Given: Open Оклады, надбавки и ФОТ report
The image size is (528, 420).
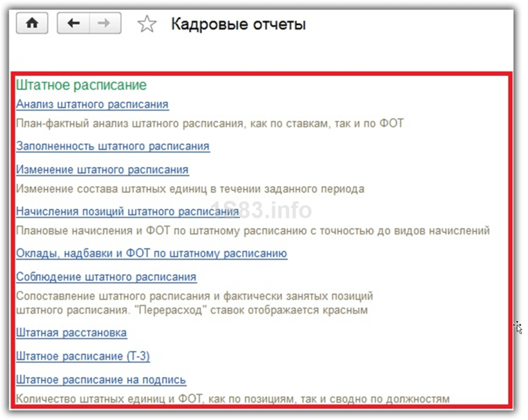Looking at the screenshot, I should 152,253.
